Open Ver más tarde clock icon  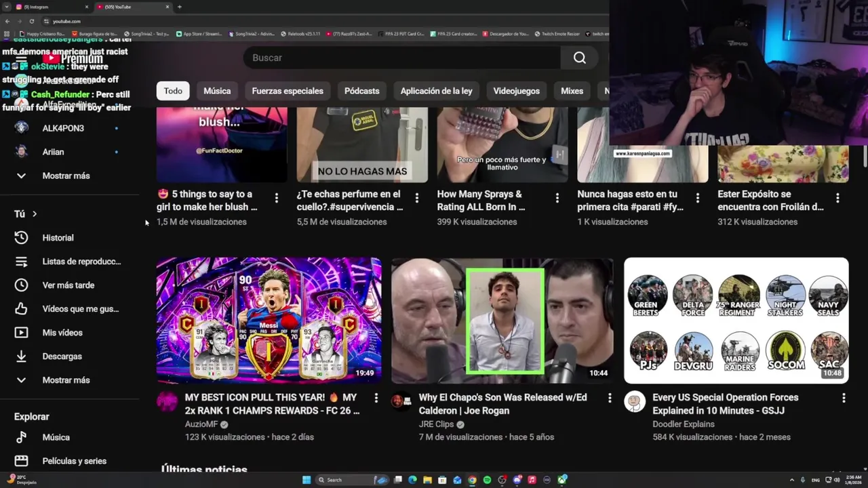[21, 285]
